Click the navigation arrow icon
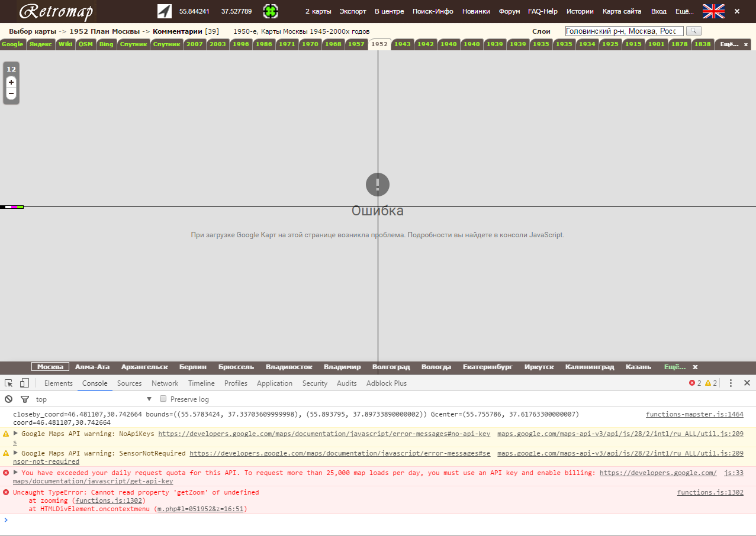Image resolution: width=756 pixels, height=536 pixels. tap(164, 11)
